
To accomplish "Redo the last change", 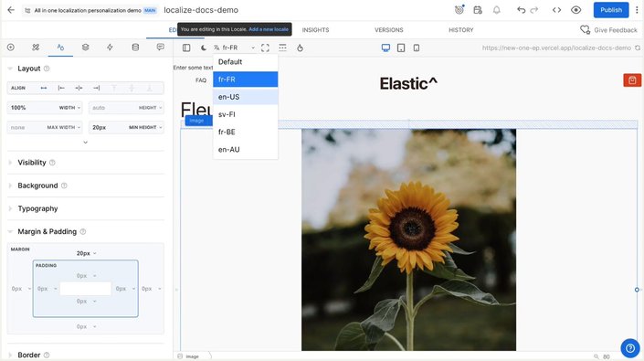I will pos(534,10).
